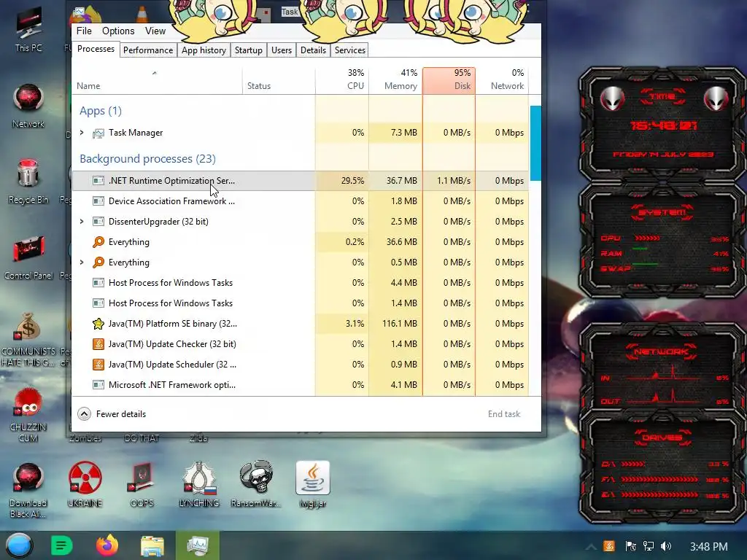Open the UKRAINE radiation icon
The height and width of the screenshot is (560, 747).
coord(85,484)
